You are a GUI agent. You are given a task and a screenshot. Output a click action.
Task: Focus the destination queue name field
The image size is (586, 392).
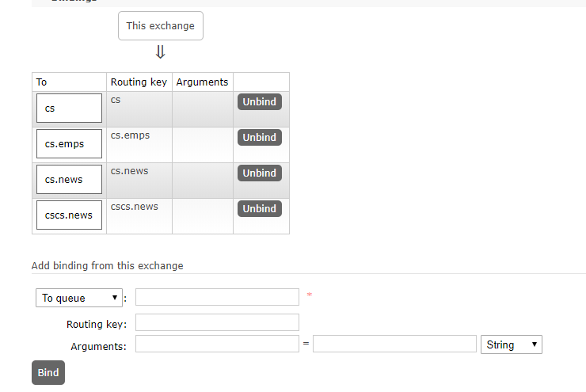click(217, 297)
